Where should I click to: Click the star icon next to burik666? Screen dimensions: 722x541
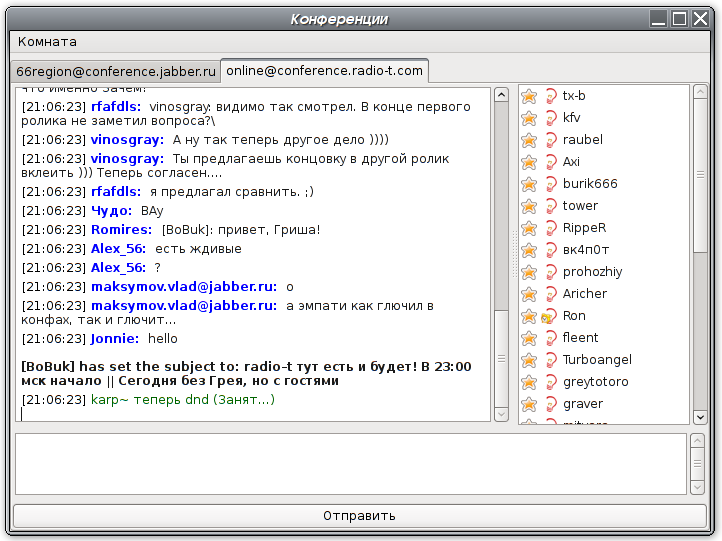(x=529, y=184)
